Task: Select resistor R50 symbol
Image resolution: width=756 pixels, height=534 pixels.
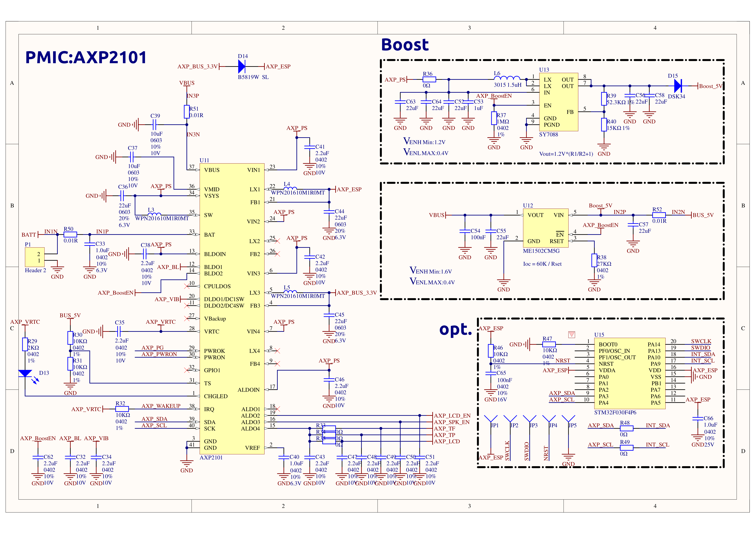Action: tap(70, 234)
